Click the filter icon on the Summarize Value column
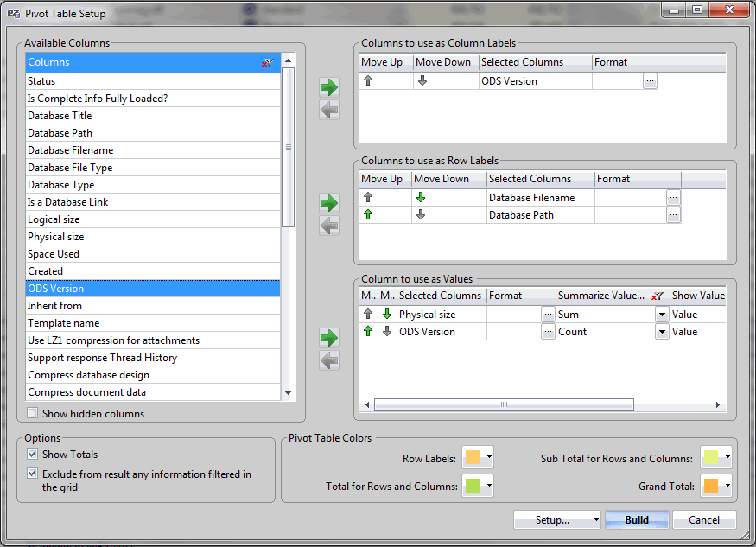The width and height of the screenshot is (756, 547). [656, 295]
